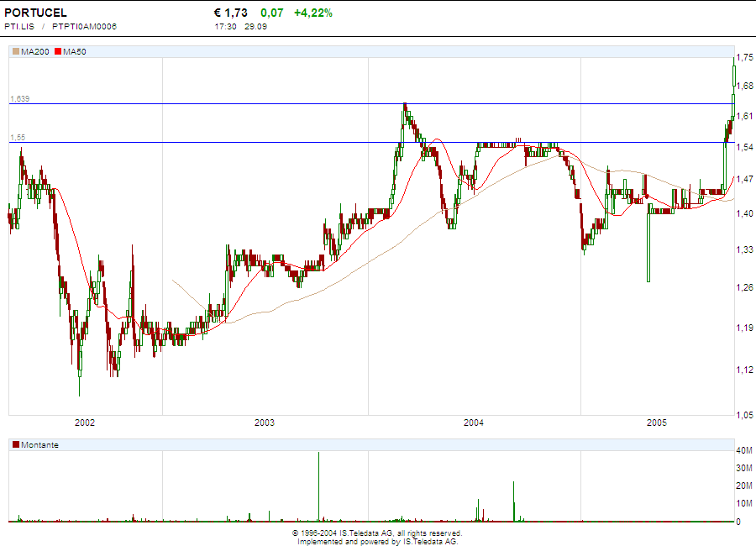This screenshot has width=756, height=546.
Task: Click the 1,26 price axis label
Action: pyautogui.click(x=744, y=287)
